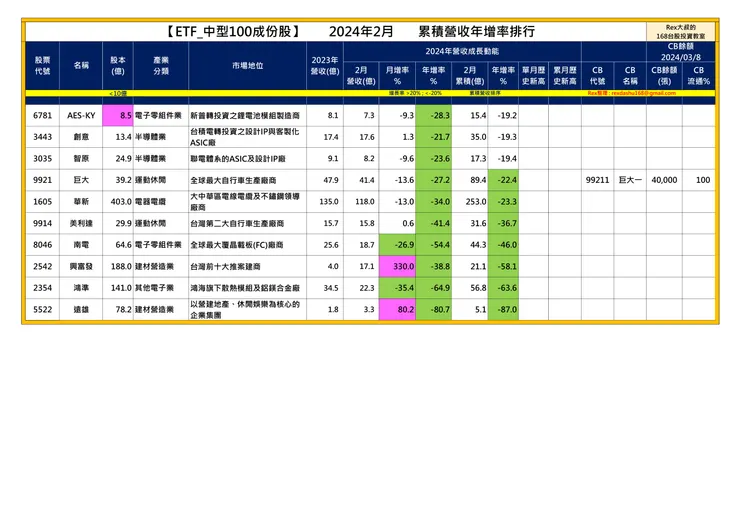Select the 巨大 name cell
This screenshot has height=523, width=740.
coord(81,180)
